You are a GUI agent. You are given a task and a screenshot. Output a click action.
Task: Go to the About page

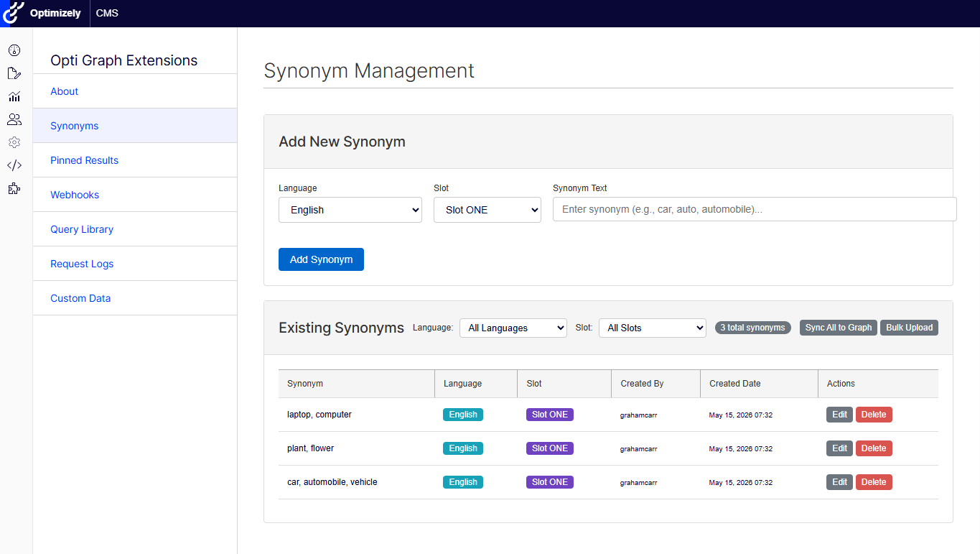pos(135,91)
